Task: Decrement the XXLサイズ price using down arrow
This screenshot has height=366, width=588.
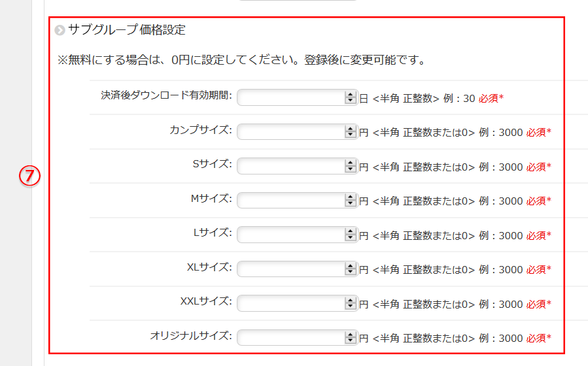Action: tap(349, 307)
